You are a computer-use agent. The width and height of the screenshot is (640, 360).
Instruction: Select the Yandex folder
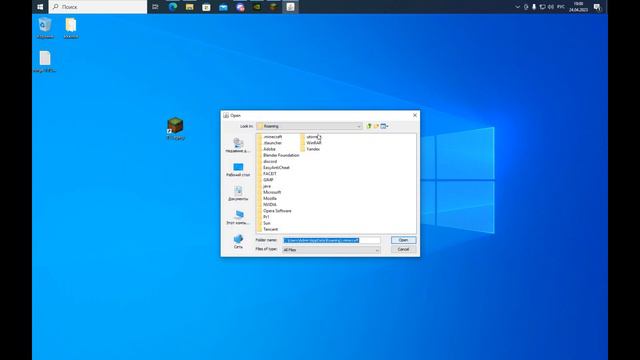coord(310,149)
